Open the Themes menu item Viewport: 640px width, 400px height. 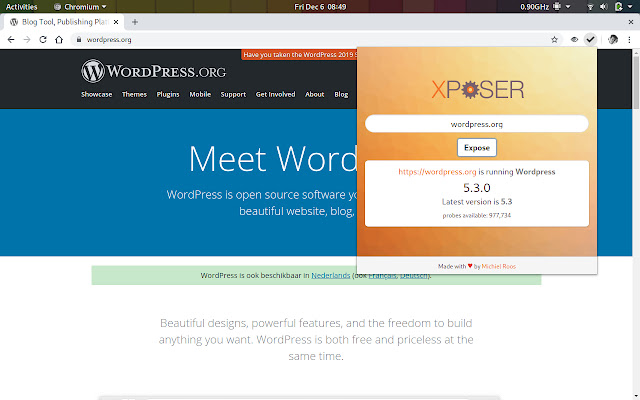(x=134, y=94)
